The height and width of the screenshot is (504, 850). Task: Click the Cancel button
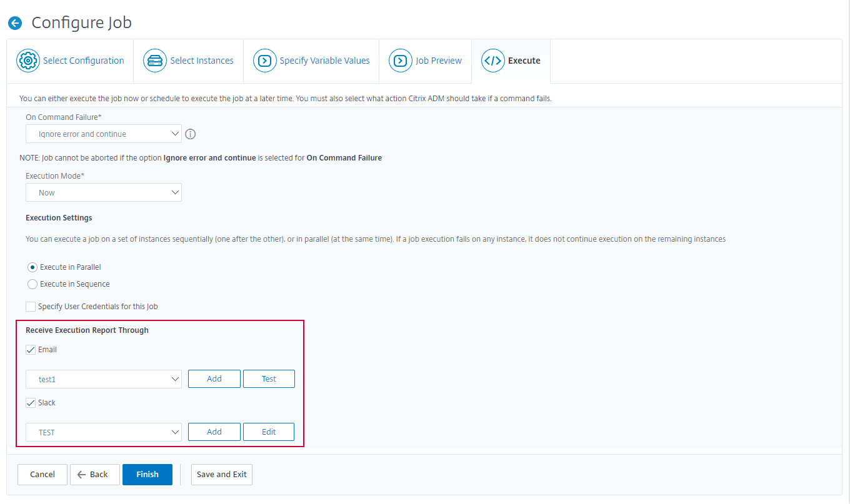pos(42,475)
